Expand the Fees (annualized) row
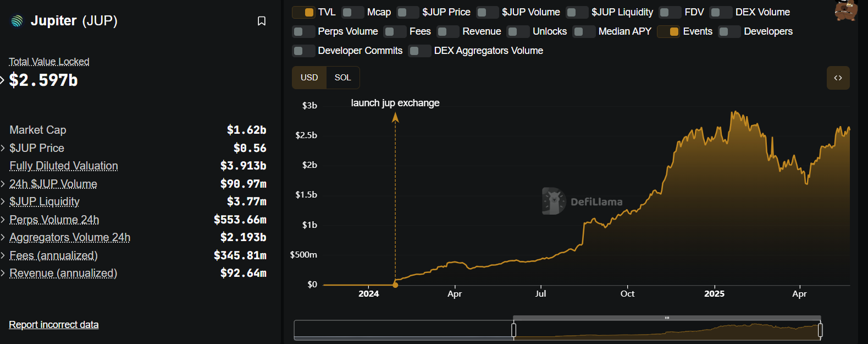 [3, 255]
